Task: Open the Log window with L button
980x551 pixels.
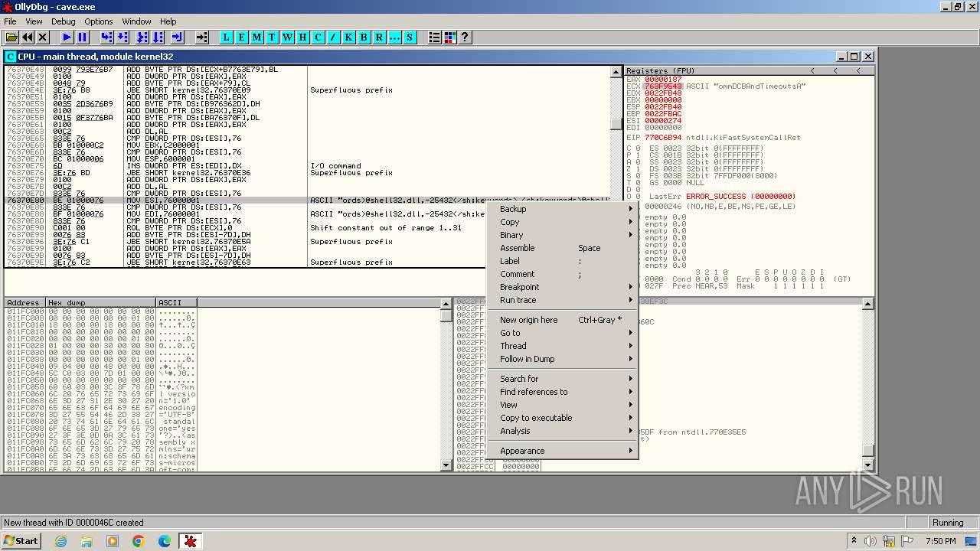Action: 226,37
